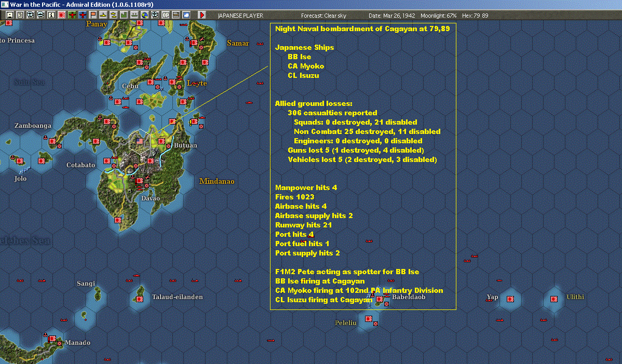
Task: Click the road/rail strip toolbar icon
Action: (175, 15)
